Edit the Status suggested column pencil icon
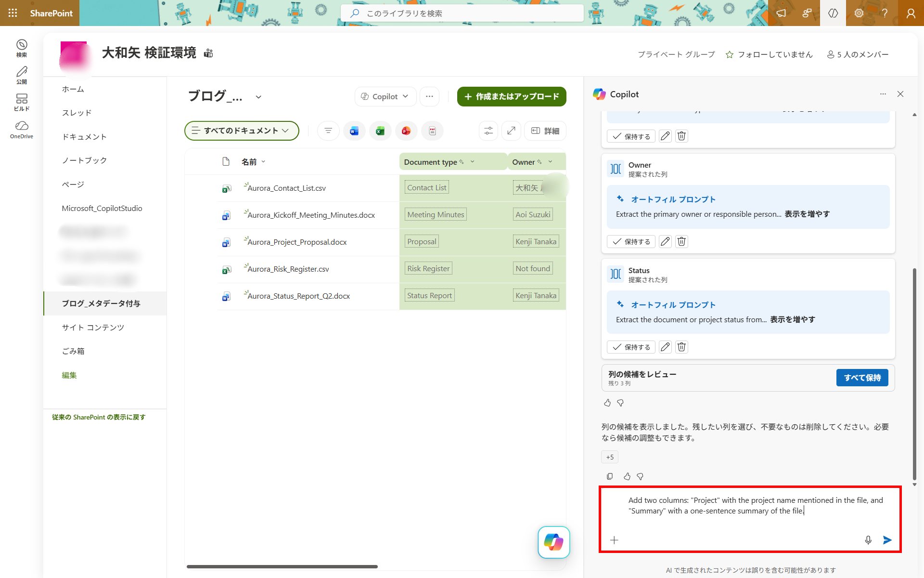Screen dimensions: 924x578 pyautogui.click(x=665, y=347)
